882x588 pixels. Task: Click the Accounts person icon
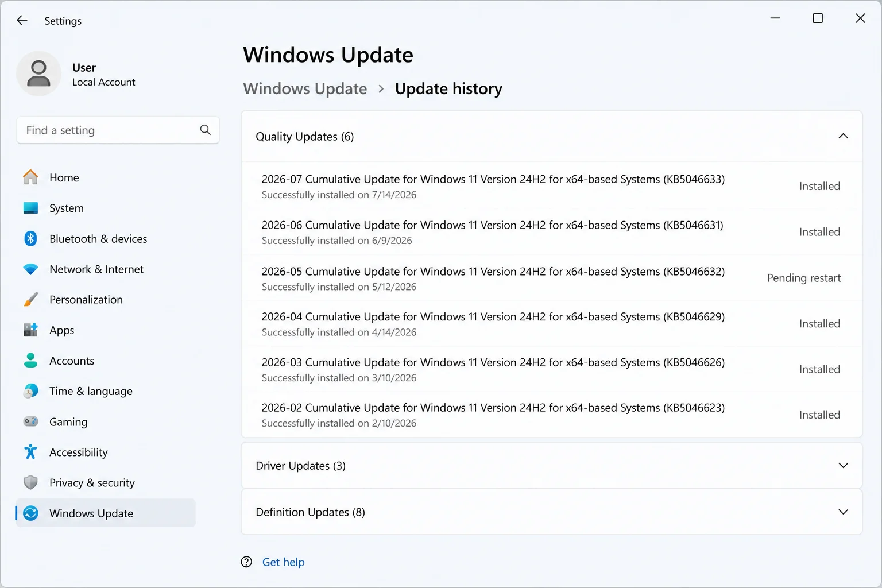(x=30, y=361)
